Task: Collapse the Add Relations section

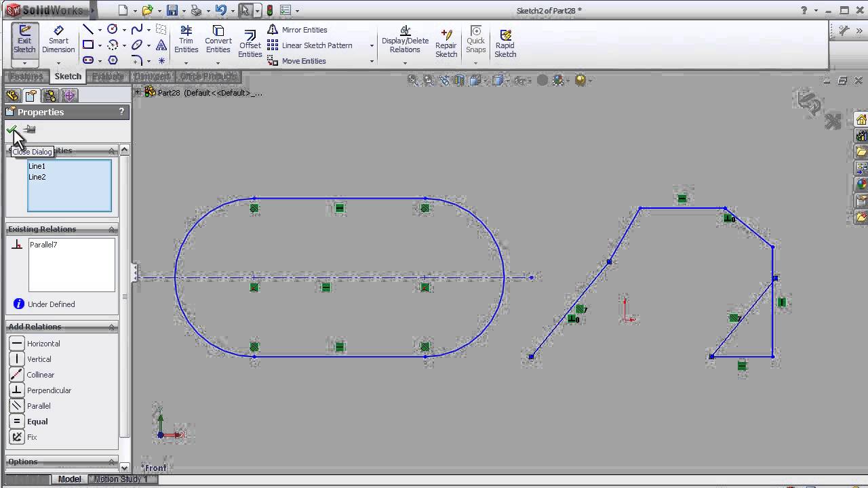Action: point(112,327)
